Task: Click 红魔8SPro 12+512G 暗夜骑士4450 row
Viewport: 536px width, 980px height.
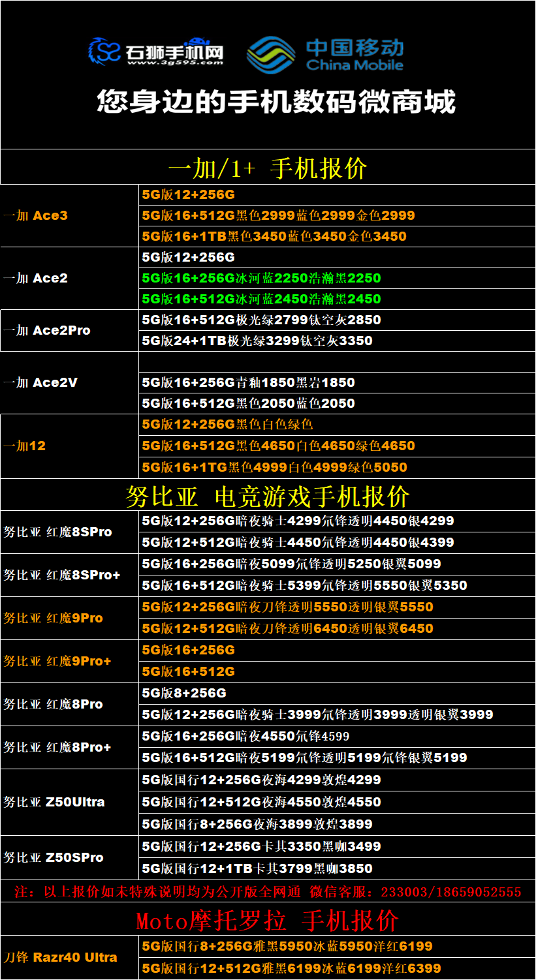Action: (338, 543)
